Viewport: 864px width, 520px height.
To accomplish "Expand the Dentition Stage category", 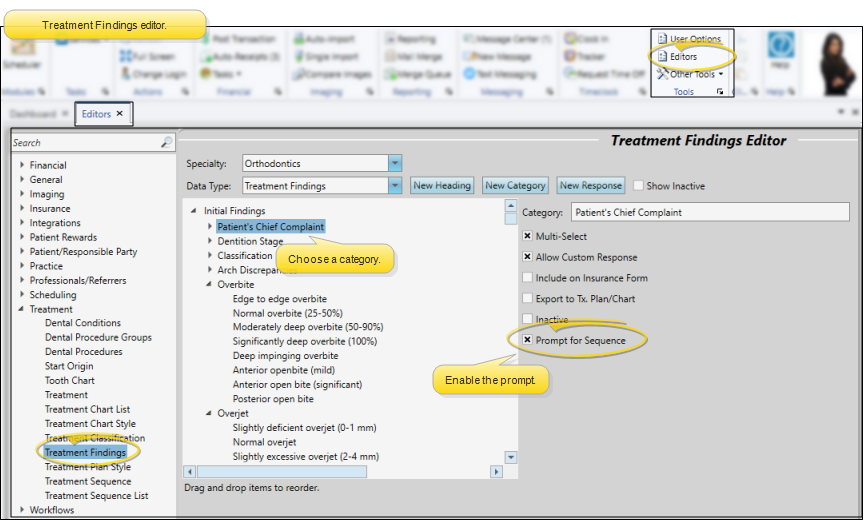I will tap(210, 241).
